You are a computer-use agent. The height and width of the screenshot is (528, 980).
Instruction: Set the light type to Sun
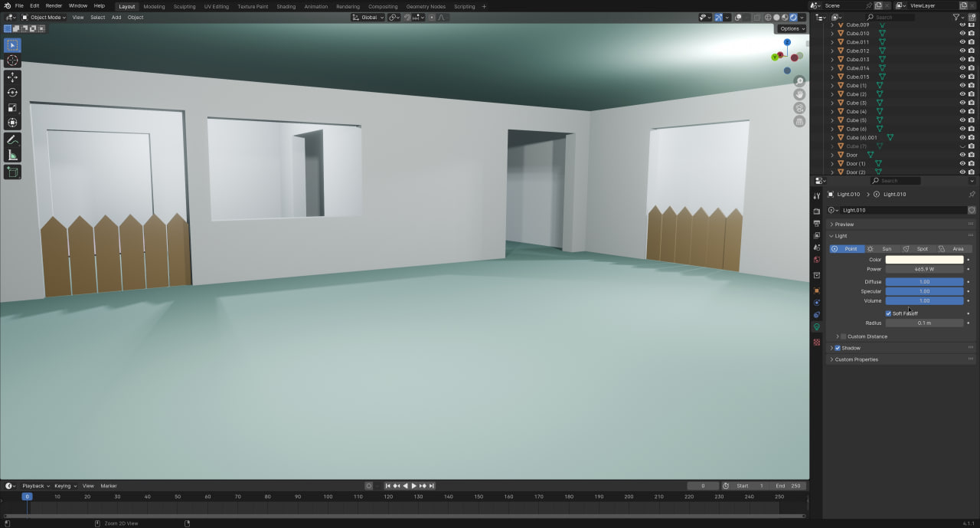[x=882, y=249]
